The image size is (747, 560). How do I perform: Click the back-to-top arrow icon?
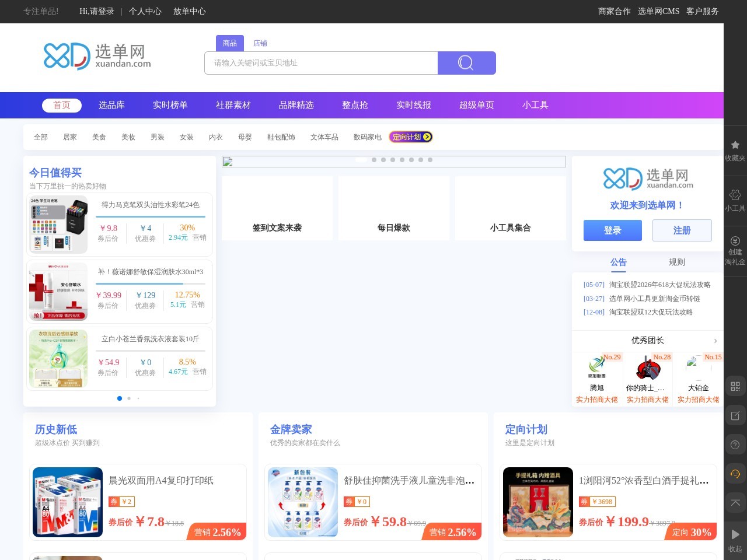click(735, 503)
